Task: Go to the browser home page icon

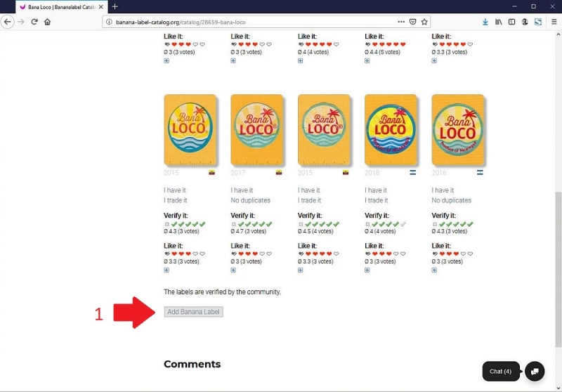Action: click(48, 22)
